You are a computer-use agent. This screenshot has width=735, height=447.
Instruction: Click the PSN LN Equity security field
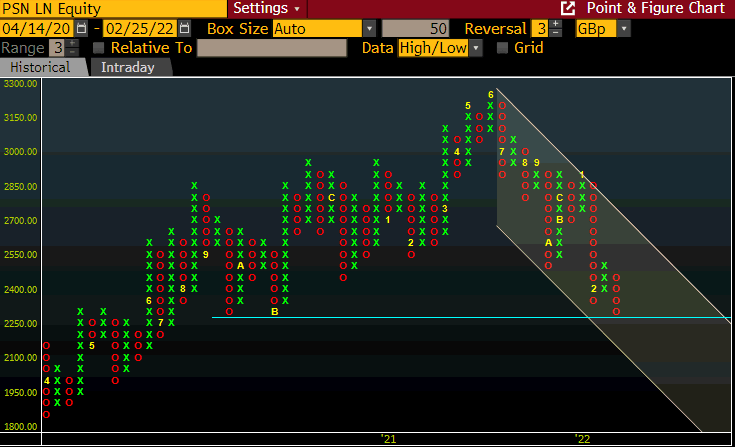pyautogui.click(x=60, y=8)
